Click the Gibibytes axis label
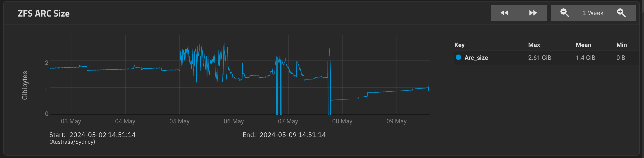 [25, 85]
